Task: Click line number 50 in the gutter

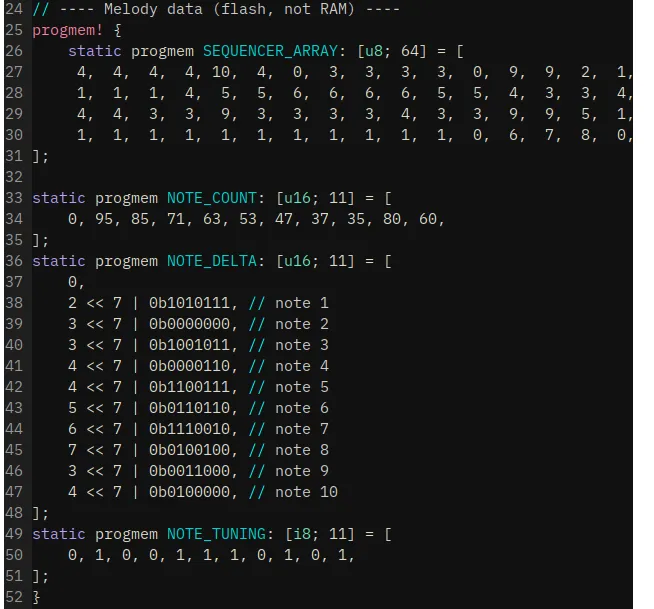Action: (x=14, y=555)
